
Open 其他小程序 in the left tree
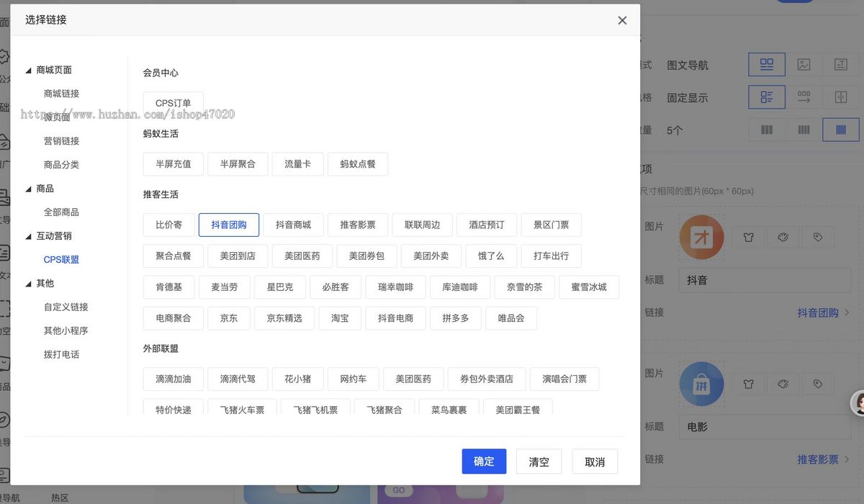pyautogui.click(x=66, y=330)
